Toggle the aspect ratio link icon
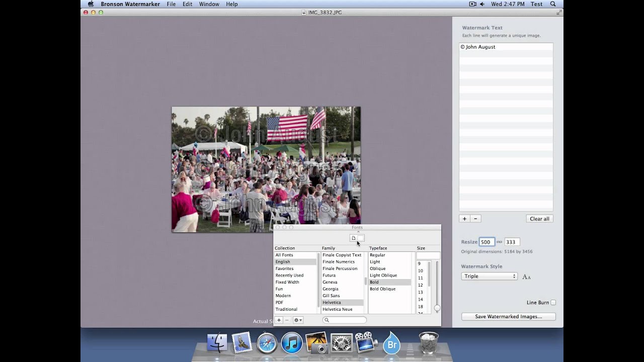Image resolution: width=644 pixels, height=362 pixels. click(x=499, y=242)
